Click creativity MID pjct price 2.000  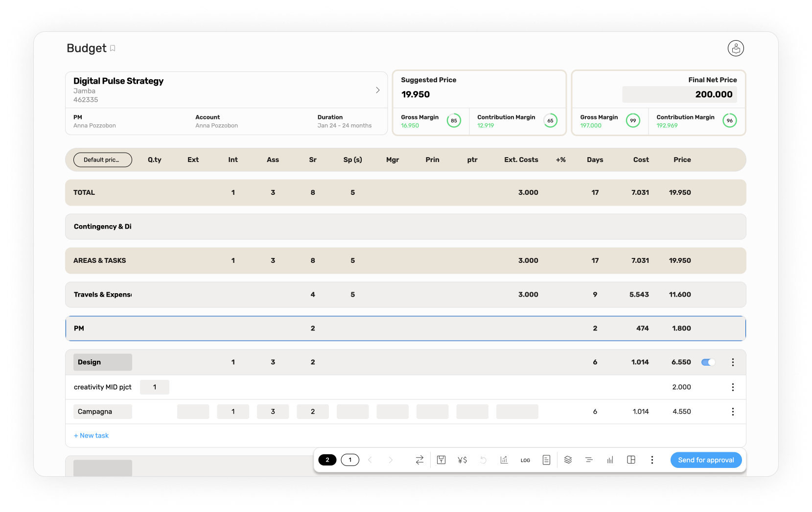pos(682,387)
